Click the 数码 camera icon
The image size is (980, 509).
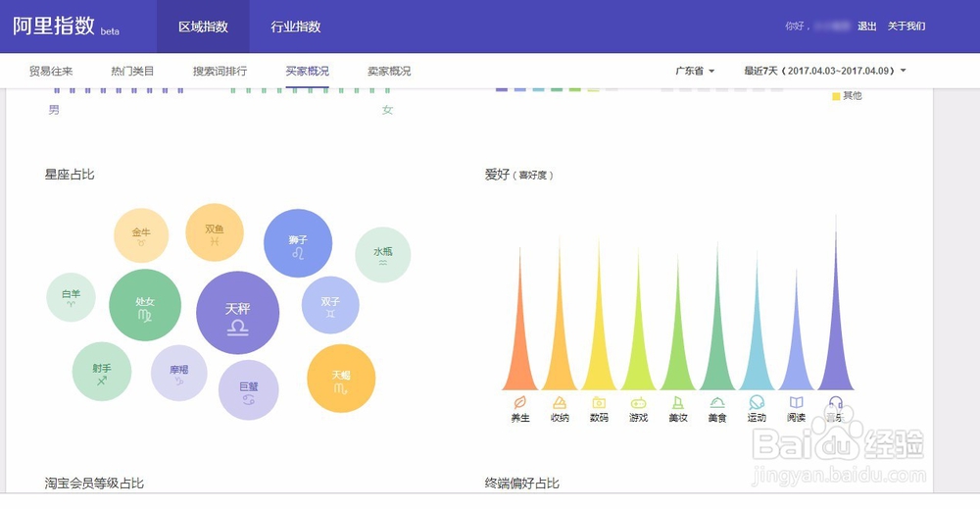click(x=599, y=402)
